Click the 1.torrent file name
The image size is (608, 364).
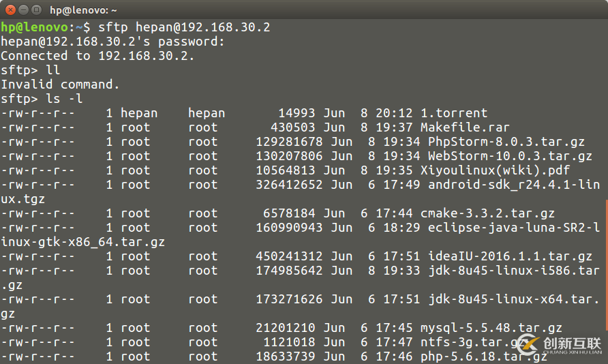click(454, 113)
